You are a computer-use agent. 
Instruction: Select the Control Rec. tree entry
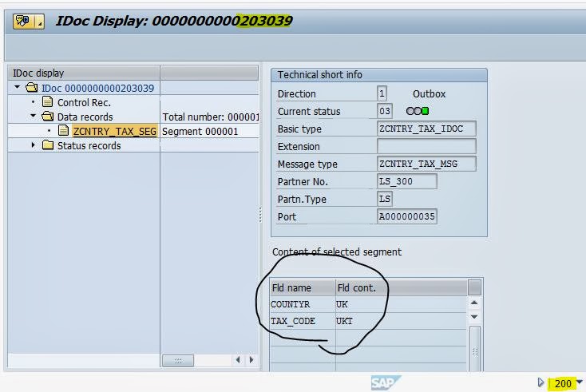click(x=84, y=103)
